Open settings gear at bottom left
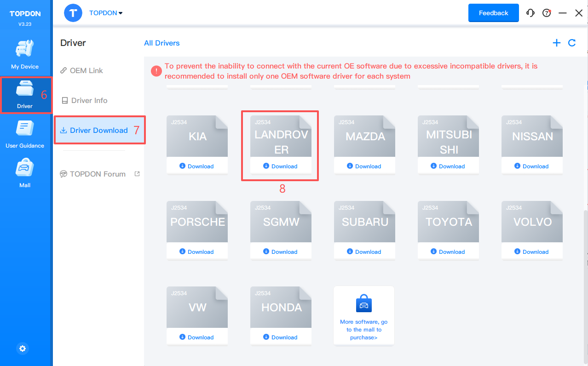Viewport: 588px width, 366px height. pos(23,349)
